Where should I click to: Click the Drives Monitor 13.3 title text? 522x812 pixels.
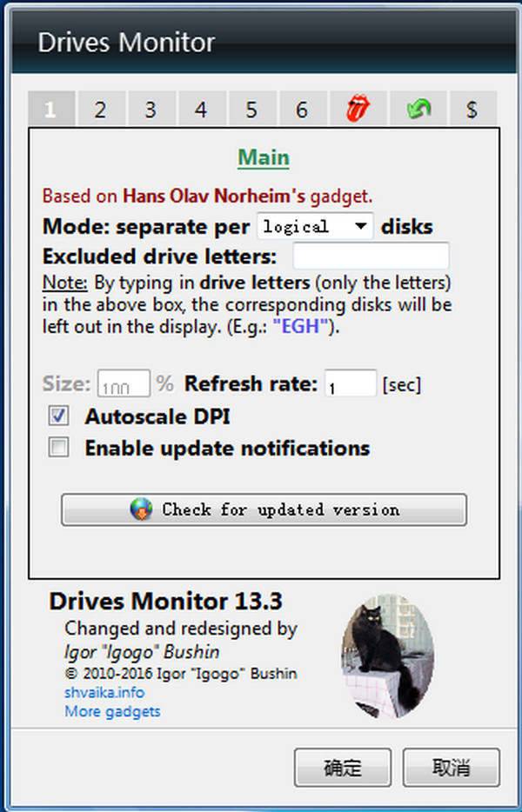click(166, 602)
